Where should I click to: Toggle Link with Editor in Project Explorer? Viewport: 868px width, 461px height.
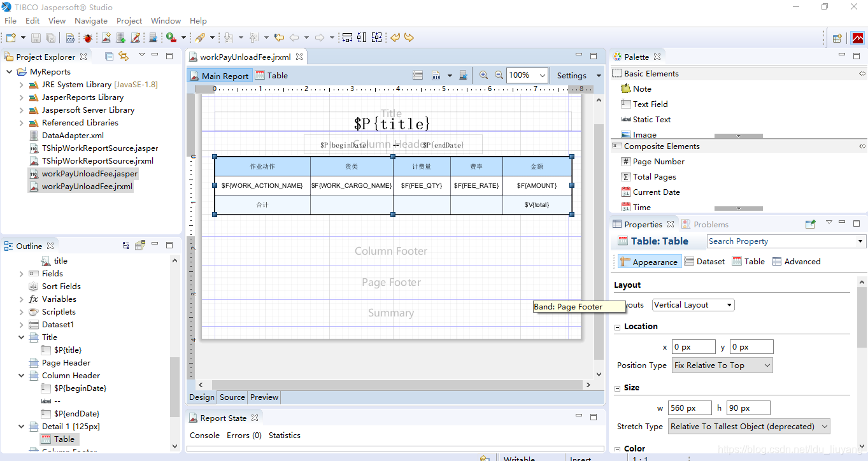pyautogui.click(x=124, y=57)
